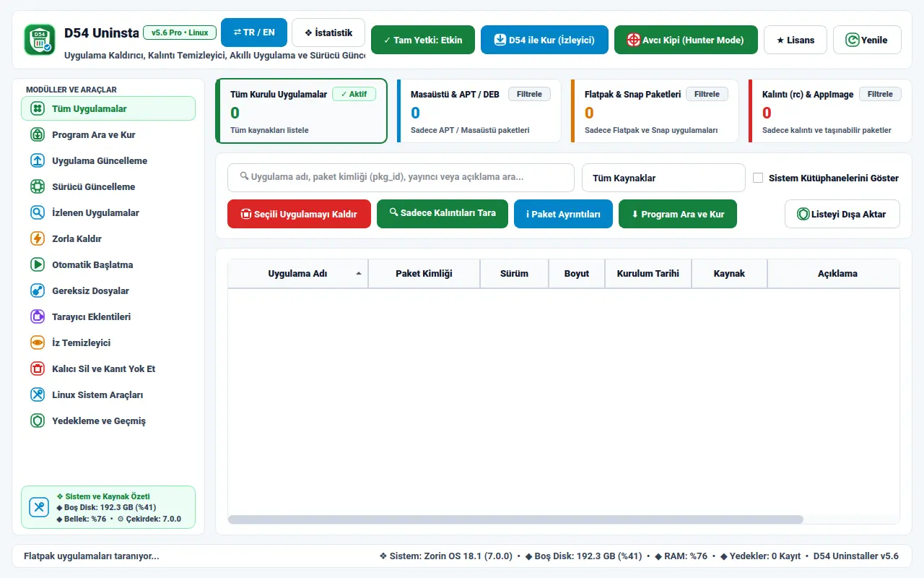Focus the application search input field
The image size is (924, 578).
pos(401,177)
